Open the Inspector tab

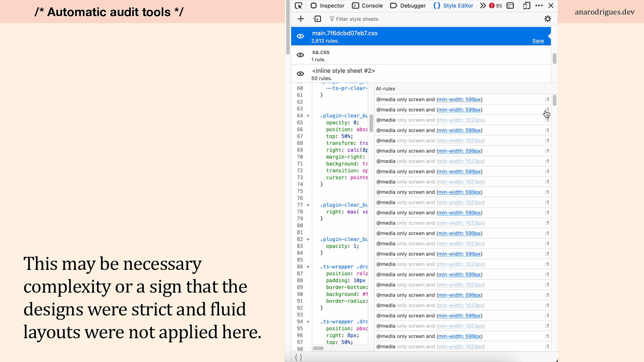point(328,6)
